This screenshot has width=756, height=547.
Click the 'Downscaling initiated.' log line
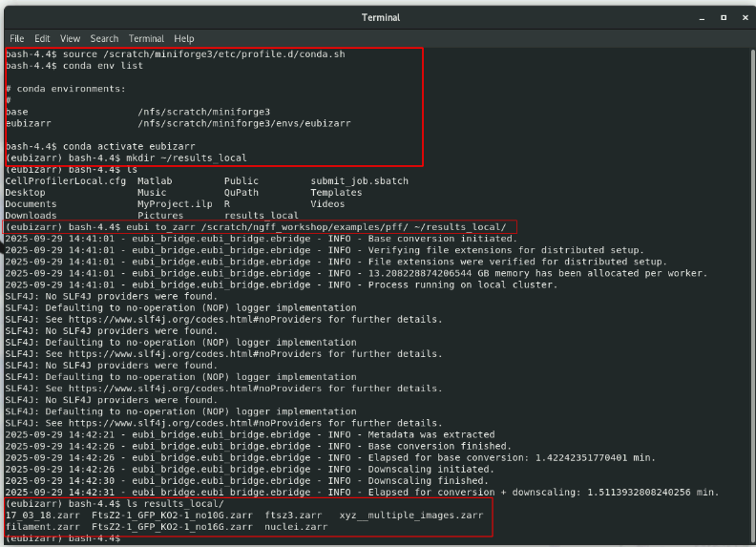250,470
